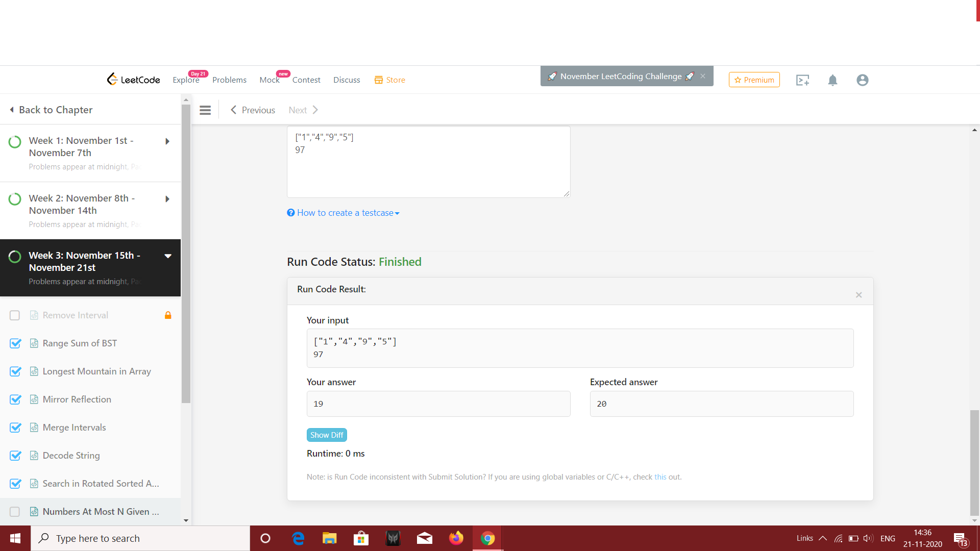Screen dimensions: 980x551
Task: Open the Discuss menu item
Action: pyautogui.click(x=347, y=80)
